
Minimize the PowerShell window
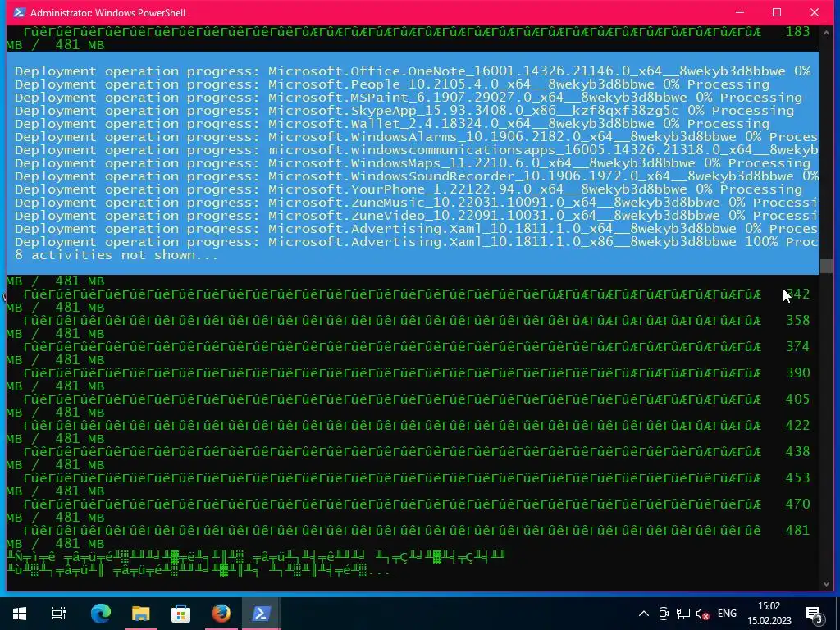pyautogui.click(x=740, y=12)
